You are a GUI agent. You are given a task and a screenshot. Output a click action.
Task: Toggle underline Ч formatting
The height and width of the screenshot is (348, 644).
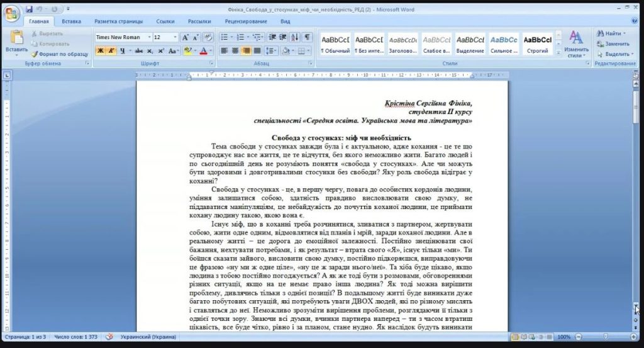coord(122,50)
